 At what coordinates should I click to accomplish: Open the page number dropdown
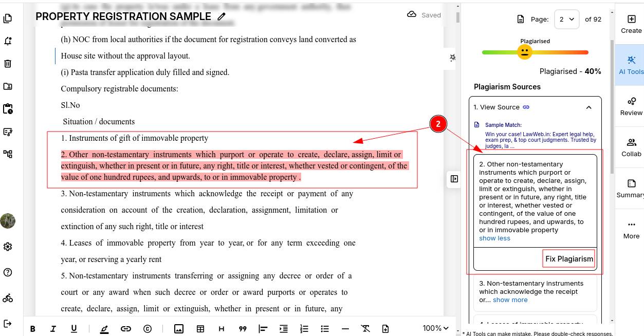pos(566,20)
